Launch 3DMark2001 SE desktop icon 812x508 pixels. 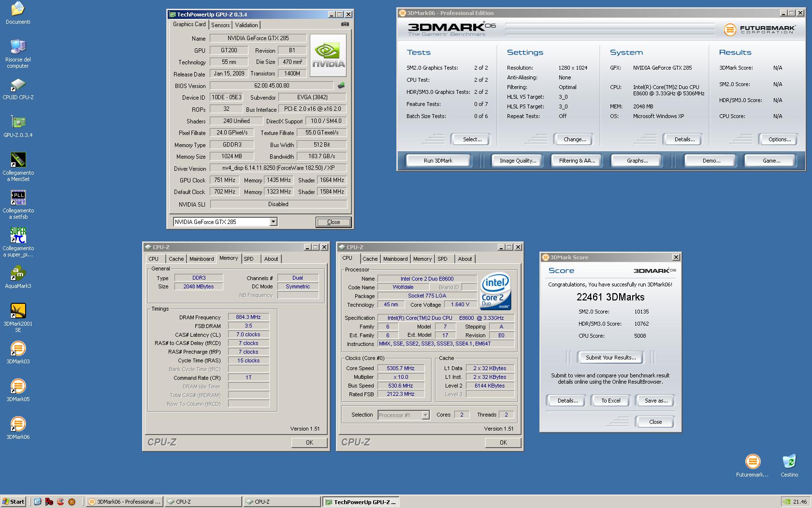[18, 311]
